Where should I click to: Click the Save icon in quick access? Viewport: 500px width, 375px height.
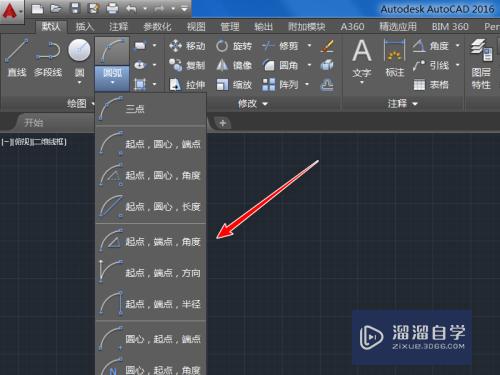(x=75, y=9)
